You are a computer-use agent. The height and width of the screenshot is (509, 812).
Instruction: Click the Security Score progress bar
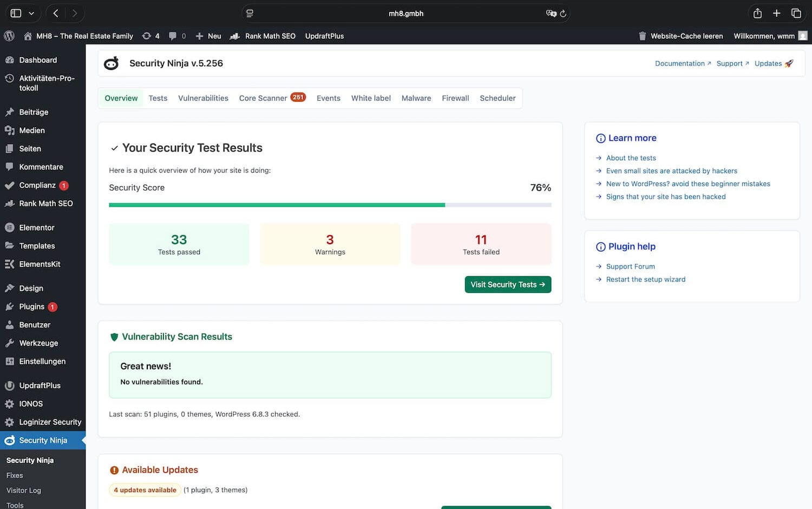(x=330, y=205)
